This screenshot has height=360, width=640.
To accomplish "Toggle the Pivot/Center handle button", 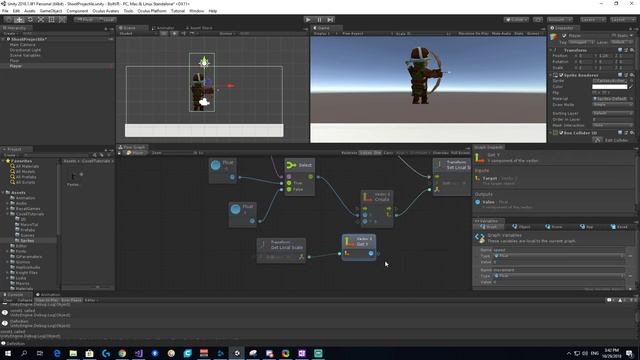I will point(84,20).
